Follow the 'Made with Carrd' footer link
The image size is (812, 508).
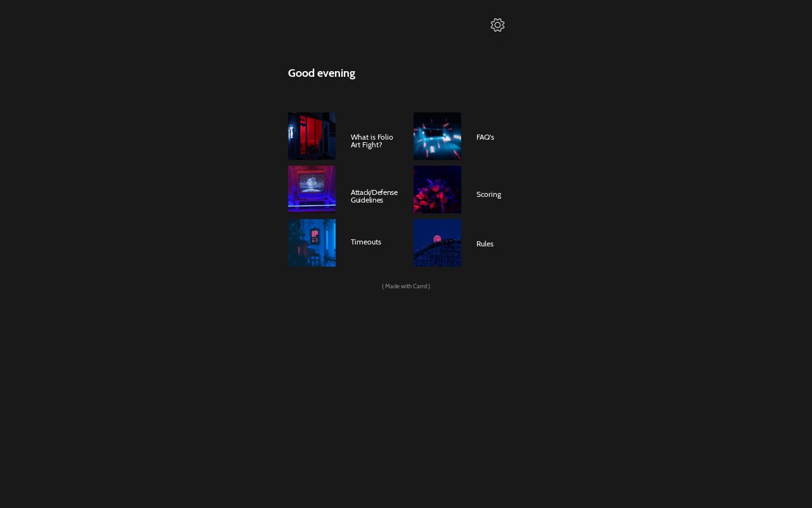[406, 286]
